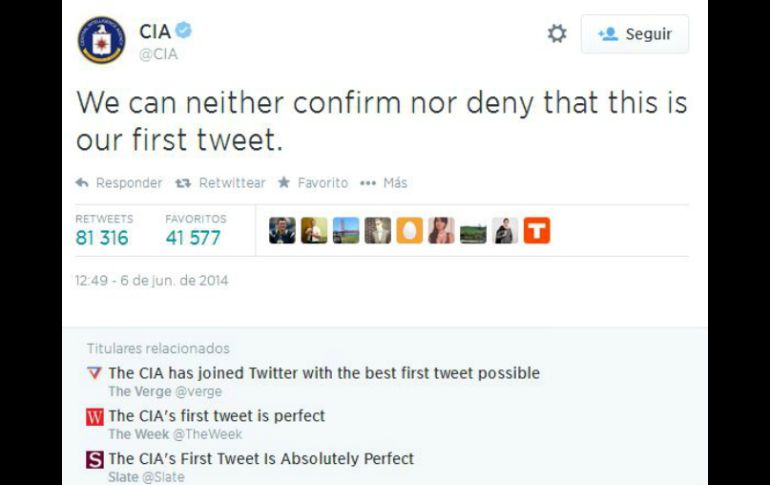The image size is (770, 485).
Task: View the 41 577 favoritos count
Action: (x=193, y=238)
